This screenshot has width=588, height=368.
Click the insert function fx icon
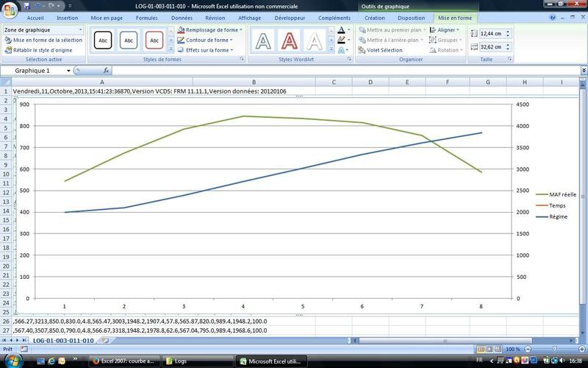pos(106,71)
